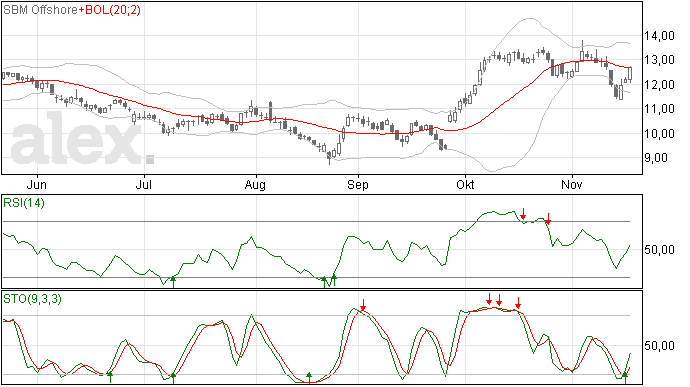Image resolution: width=690 pixels, height=387 pixels.
Task: Click the 10,00 price axis label
Action: 659,133
